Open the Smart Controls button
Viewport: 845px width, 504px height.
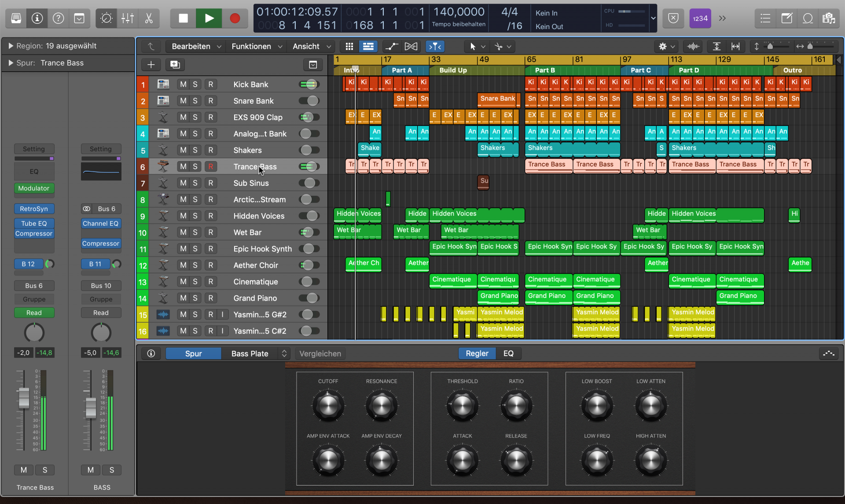[x=106, y=18]
